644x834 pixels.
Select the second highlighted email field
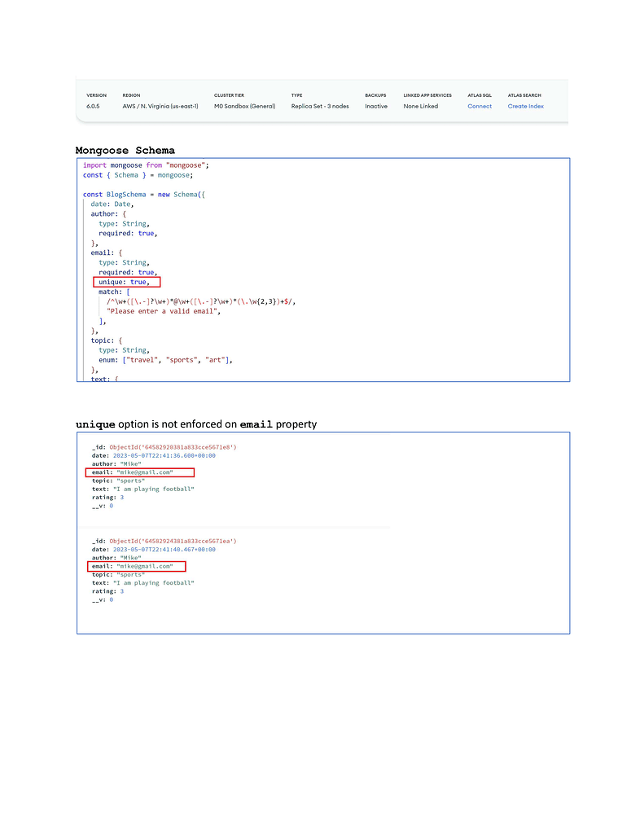pyautogui.click(x=136, y=566)
